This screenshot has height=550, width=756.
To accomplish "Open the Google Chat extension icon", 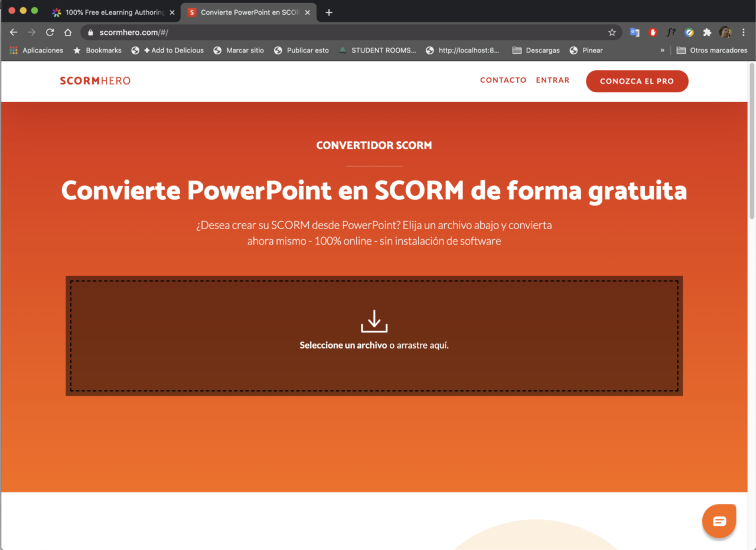I will point(689,32).
